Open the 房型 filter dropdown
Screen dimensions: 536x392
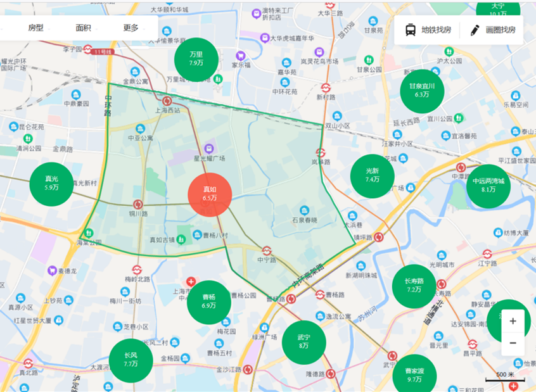[36, 28]
